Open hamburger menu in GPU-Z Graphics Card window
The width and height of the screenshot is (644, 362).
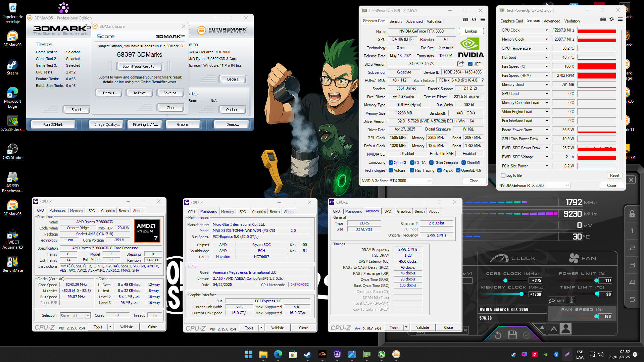click(483, 20)
